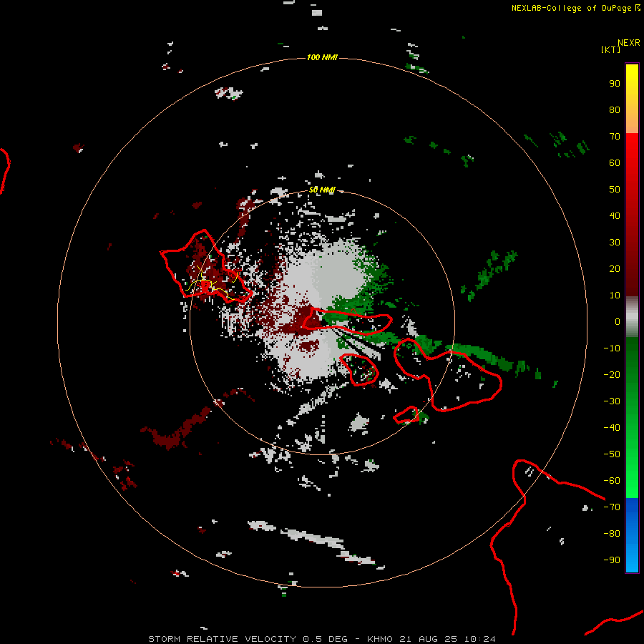Viewport: 644px width, 644px height.
Task: Click the 50 NMI range ring label
Action: (x=322, y=190)
